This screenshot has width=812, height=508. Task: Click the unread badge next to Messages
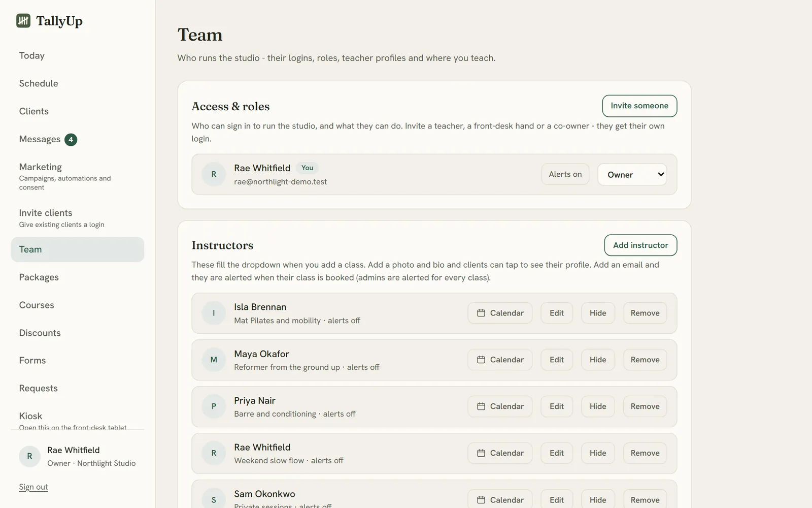click(71, 140)
